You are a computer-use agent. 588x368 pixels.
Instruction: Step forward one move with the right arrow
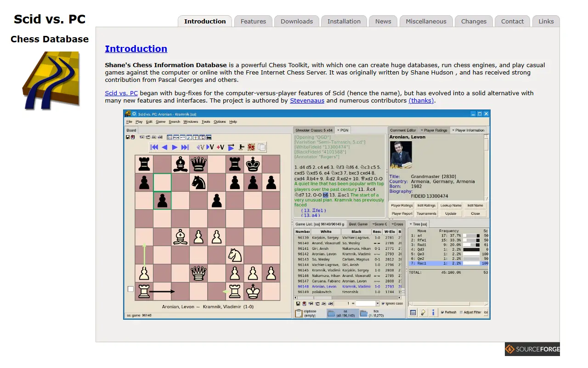[175, 147]
